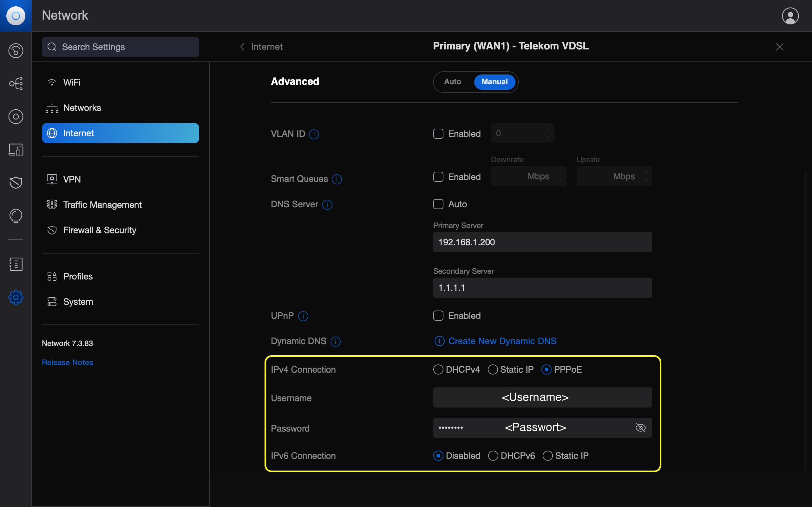812x507 pixels.
Task: Open Traffic Management in settings menu
Action: point(102,205)
